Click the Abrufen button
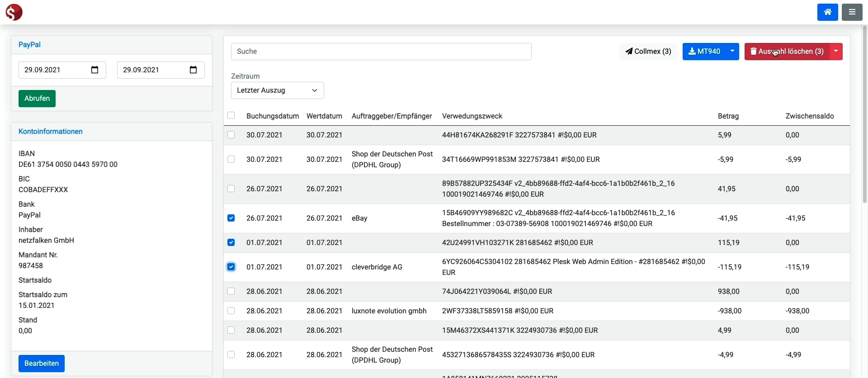The image size is (868, 378). [37, 99]
